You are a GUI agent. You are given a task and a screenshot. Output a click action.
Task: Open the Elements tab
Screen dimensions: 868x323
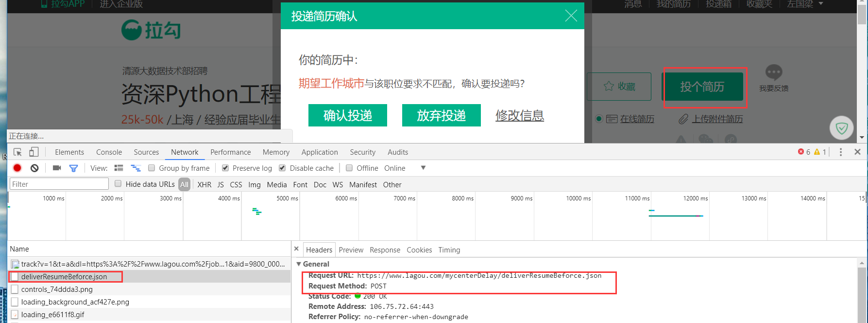(x=69, y=152)
